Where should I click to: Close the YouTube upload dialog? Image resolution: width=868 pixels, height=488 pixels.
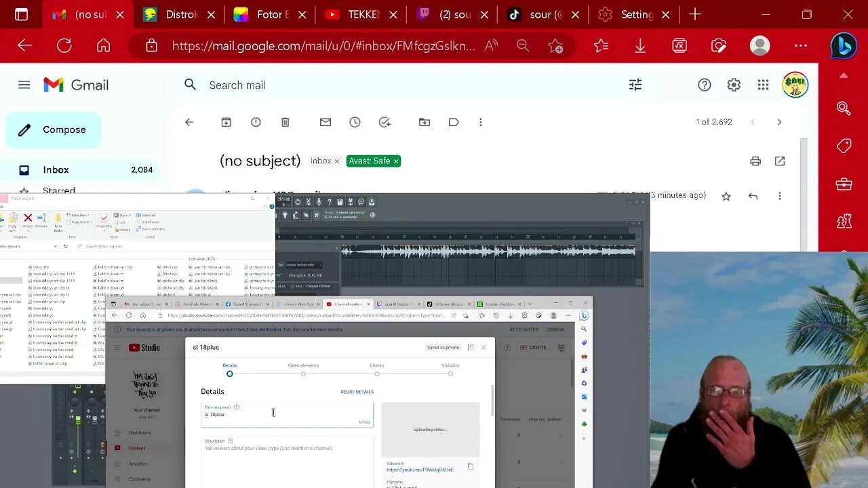[x=484, y=347]
